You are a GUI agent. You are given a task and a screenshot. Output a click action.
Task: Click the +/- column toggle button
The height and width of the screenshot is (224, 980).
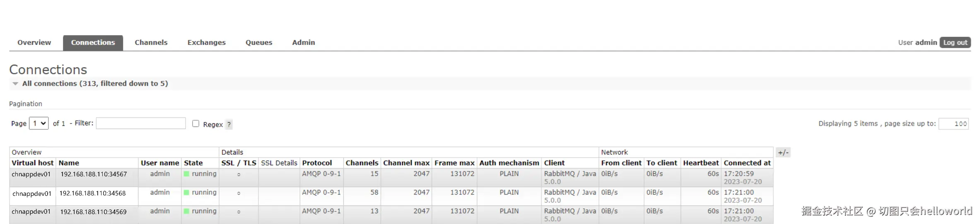(x=783, y=152)
